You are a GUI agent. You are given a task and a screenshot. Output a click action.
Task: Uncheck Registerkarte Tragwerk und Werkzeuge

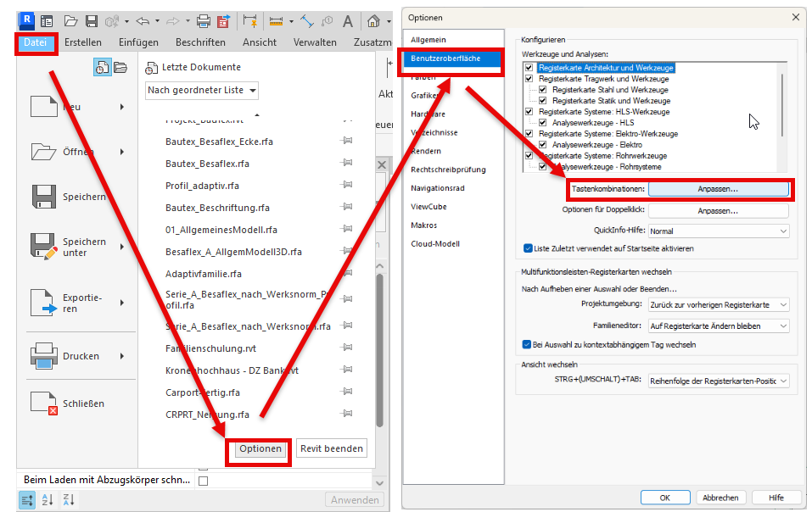529,79
